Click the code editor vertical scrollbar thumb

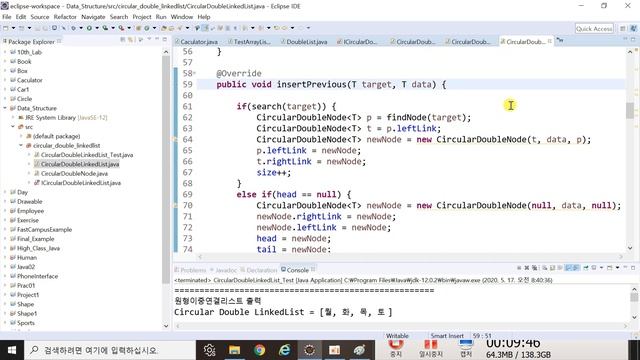[x=630, y=110]
